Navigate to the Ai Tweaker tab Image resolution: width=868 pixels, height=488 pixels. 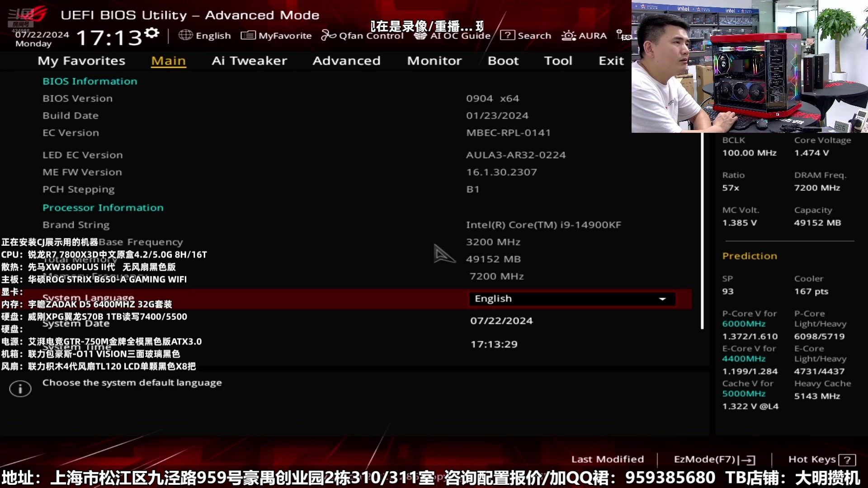[249, 60]
